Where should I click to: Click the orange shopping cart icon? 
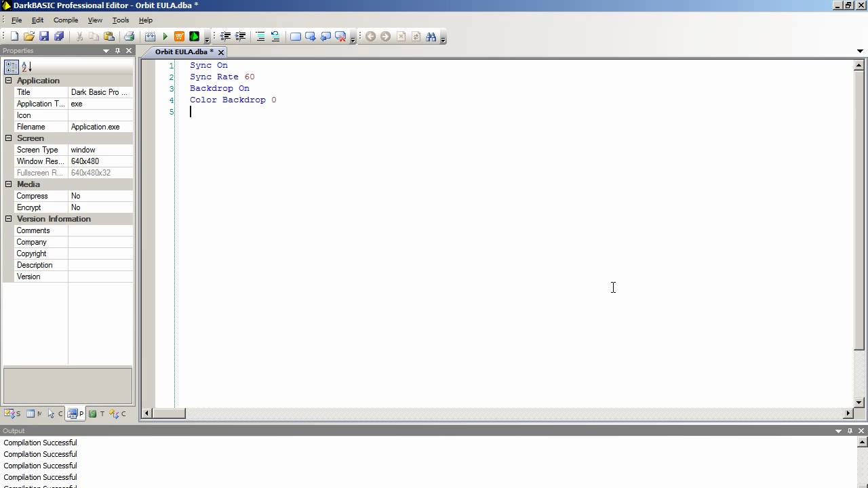179,37
